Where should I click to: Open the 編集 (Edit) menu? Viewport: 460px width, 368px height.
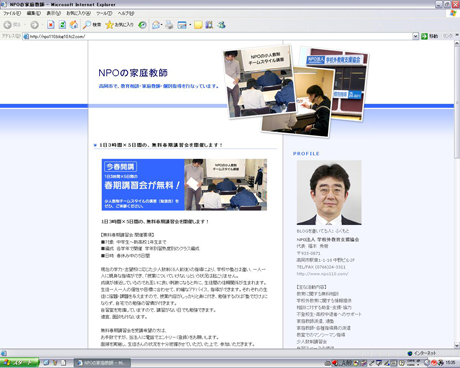pyautogui.click(x=34, y=13)
